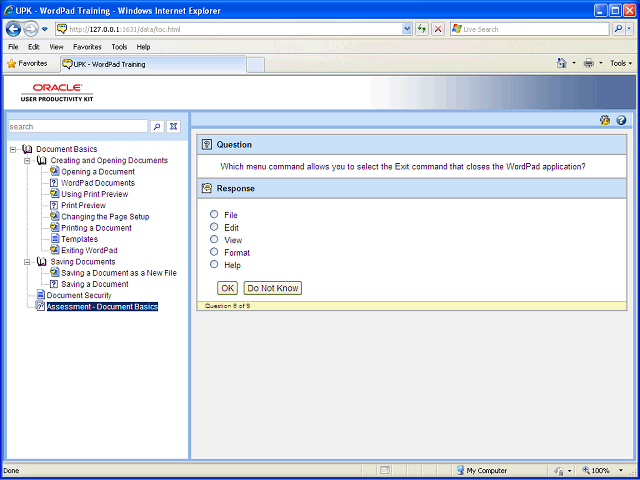
Task: Open the View menu in menu bar
Action: pos(56,47)
